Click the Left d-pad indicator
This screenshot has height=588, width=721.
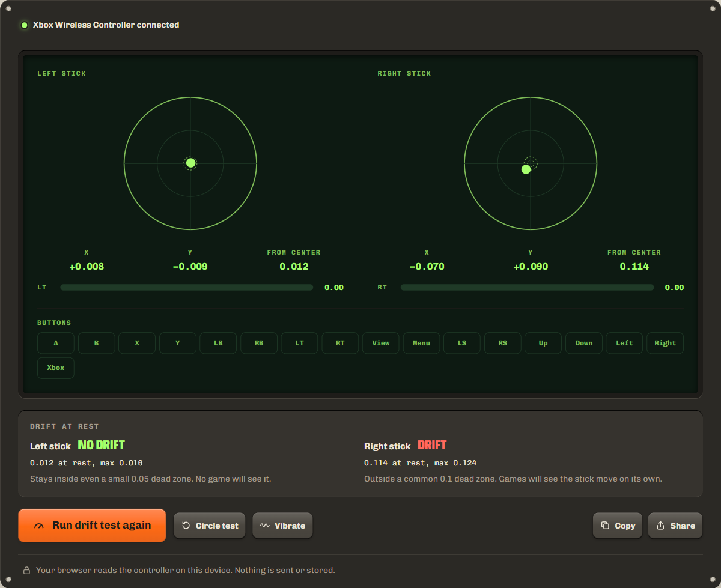coord(624,343)
